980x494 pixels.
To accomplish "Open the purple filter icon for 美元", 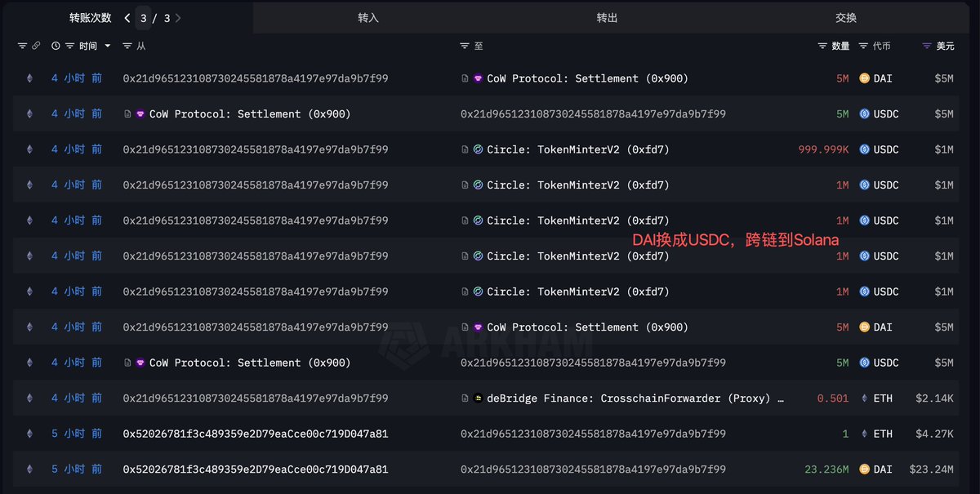I will (927, 47).
